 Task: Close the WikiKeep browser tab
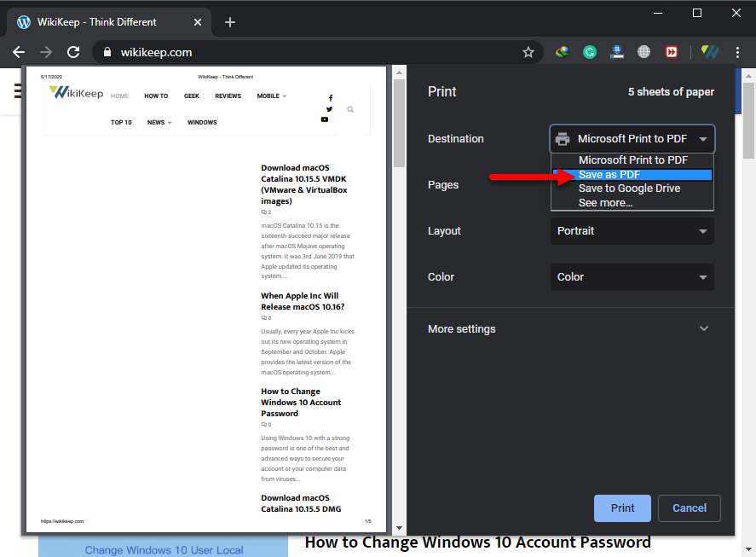pyautogui.click(x=198, y=22)
